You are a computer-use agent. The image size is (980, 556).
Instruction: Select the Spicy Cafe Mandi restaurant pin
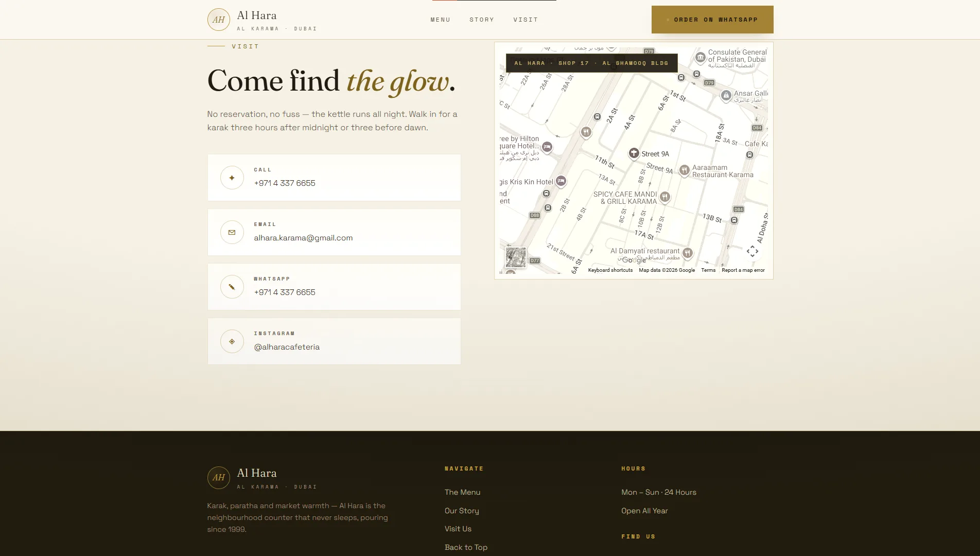[x=665, y=197]
